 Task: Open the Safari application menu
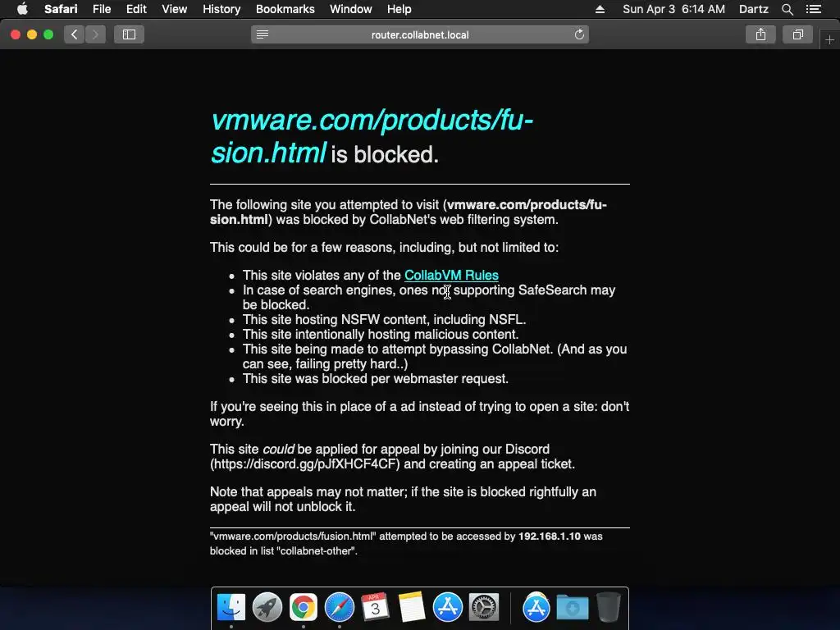coord(61,9)
